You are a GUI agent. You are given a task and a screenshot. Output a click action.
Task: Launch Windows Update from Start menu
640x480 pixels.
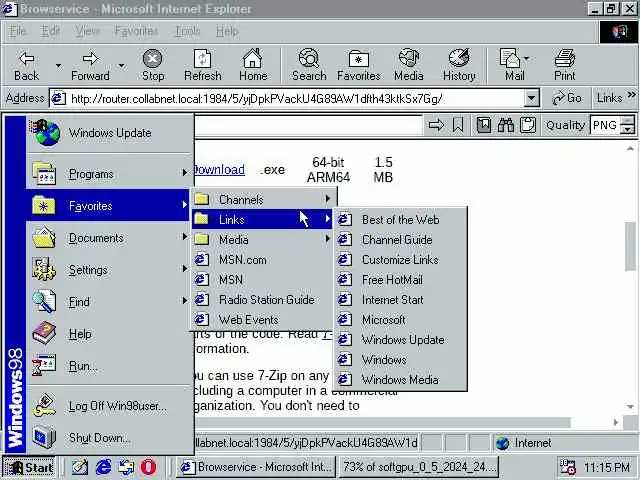(x=109, y=133)
